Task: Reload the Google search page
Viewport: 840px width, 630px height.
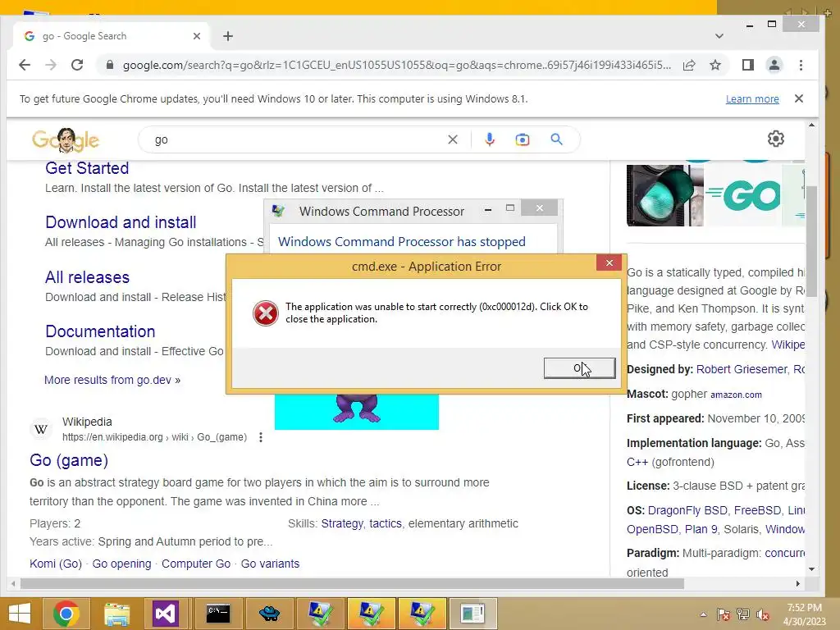Action: click(77, 65)
